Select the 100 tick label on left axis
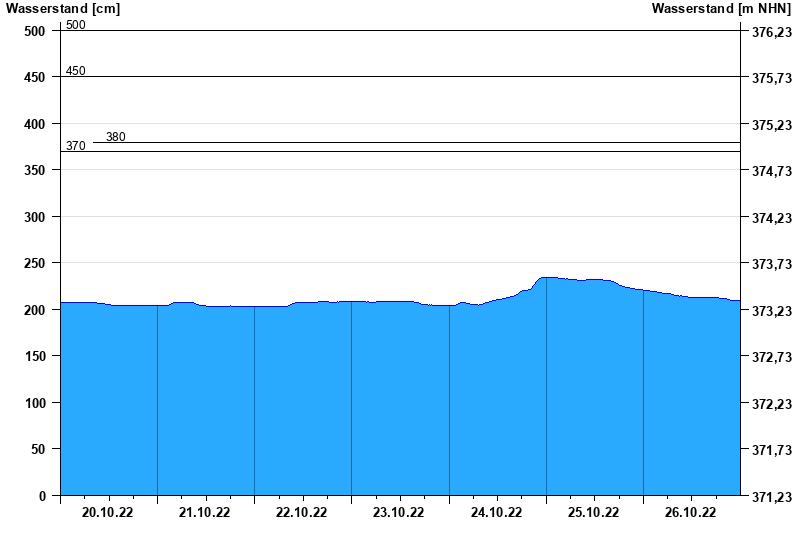 [x=35, y=403]
